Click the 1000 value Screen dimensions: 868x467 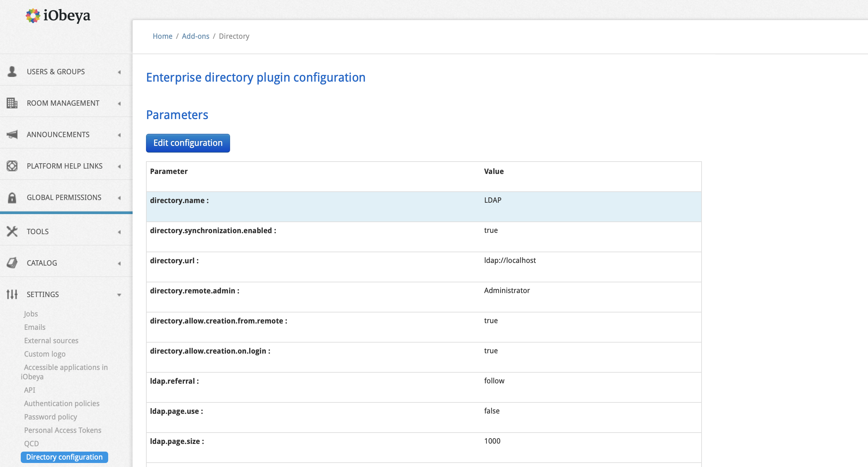492,441
